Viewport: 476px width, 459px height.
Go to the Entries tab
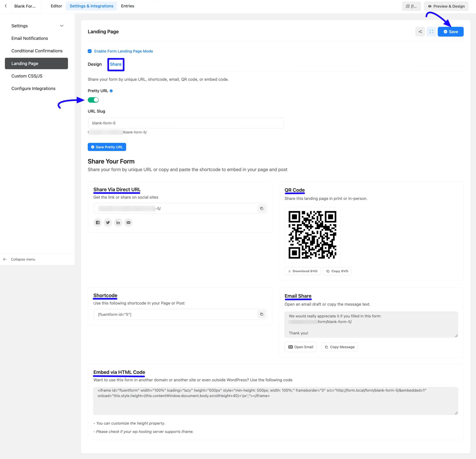click(x=128, y=6)
